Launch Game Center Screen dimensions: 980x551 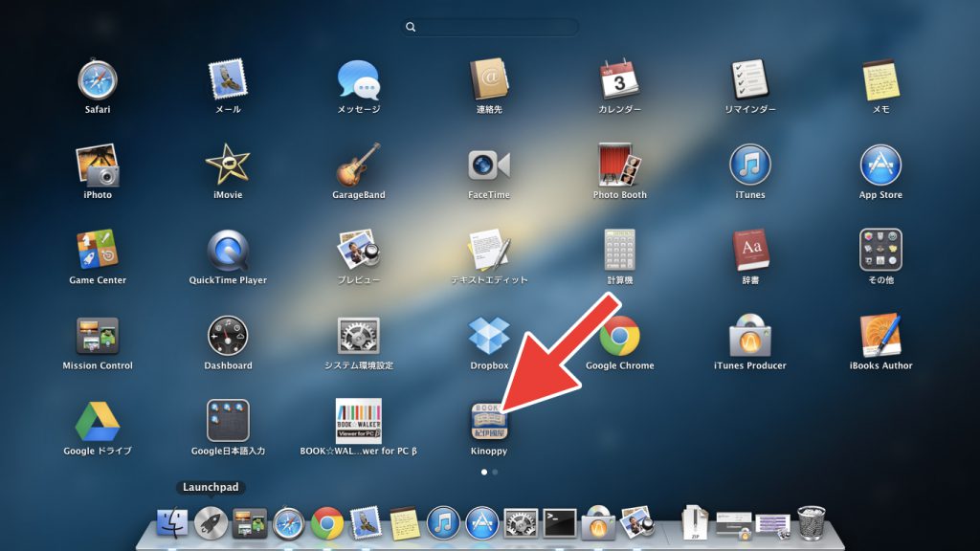pos(98,250)
